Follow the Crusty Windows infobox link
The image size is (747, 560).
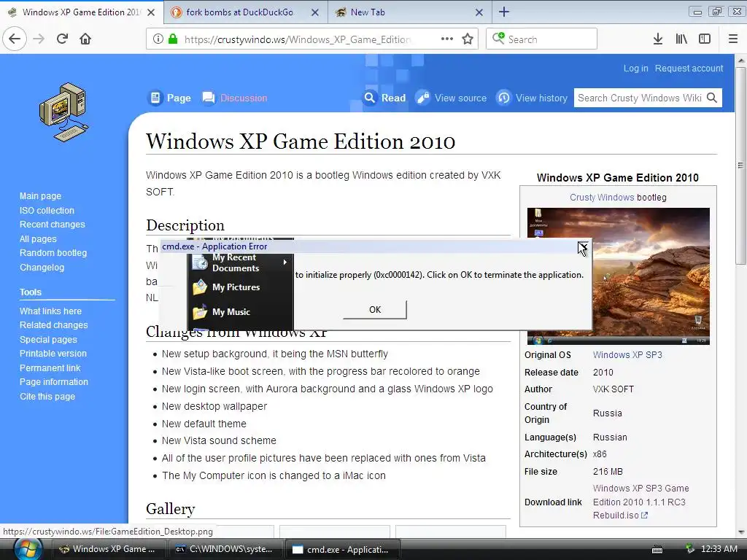coord(602,197)
